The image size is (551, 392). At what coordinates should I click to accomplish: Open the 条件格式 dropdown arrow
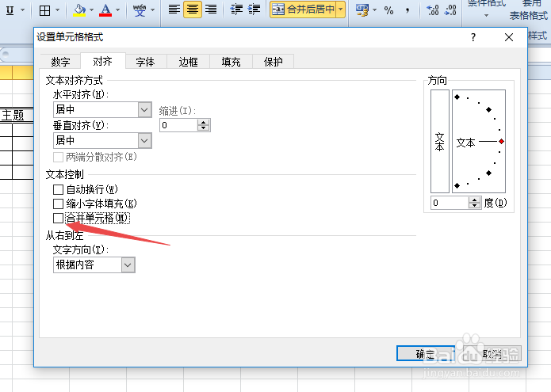[486, 15]
